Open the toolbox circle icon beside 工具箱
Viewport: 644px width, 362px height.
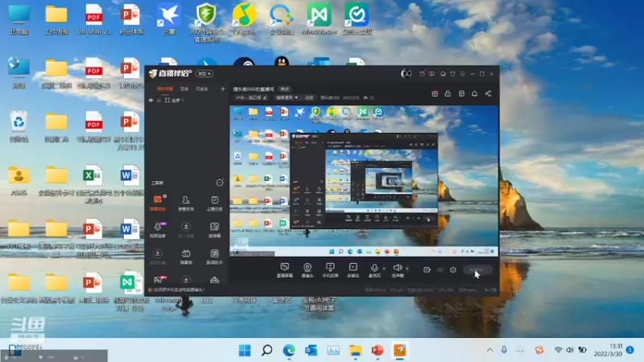(x=220, y=183)
